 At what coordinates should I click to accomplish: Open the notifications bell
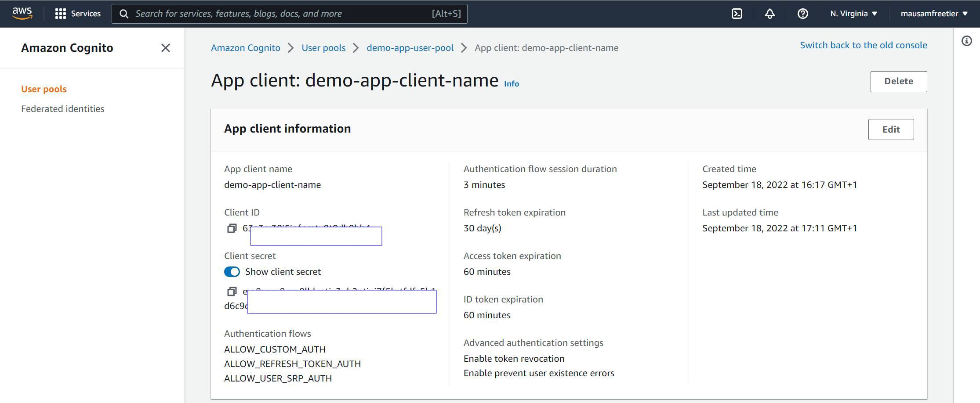(x=769, y=14)
